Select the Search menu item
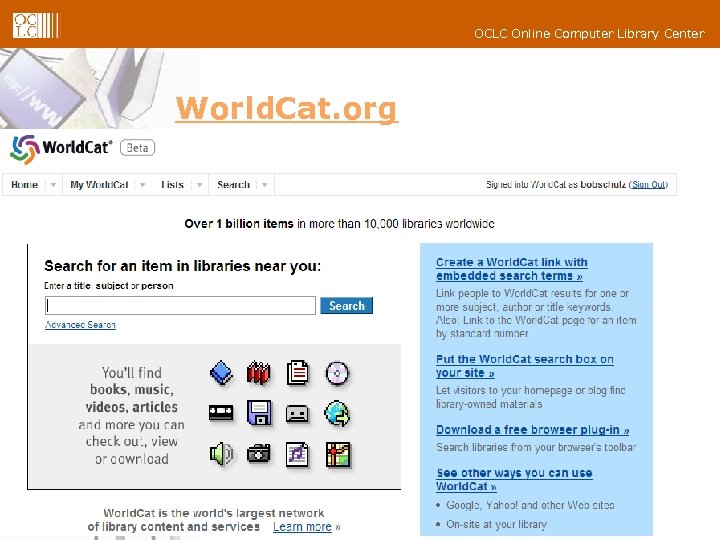The width and height of the screenshot is (720, 540). pyautogui.click(x=233, y=185)
